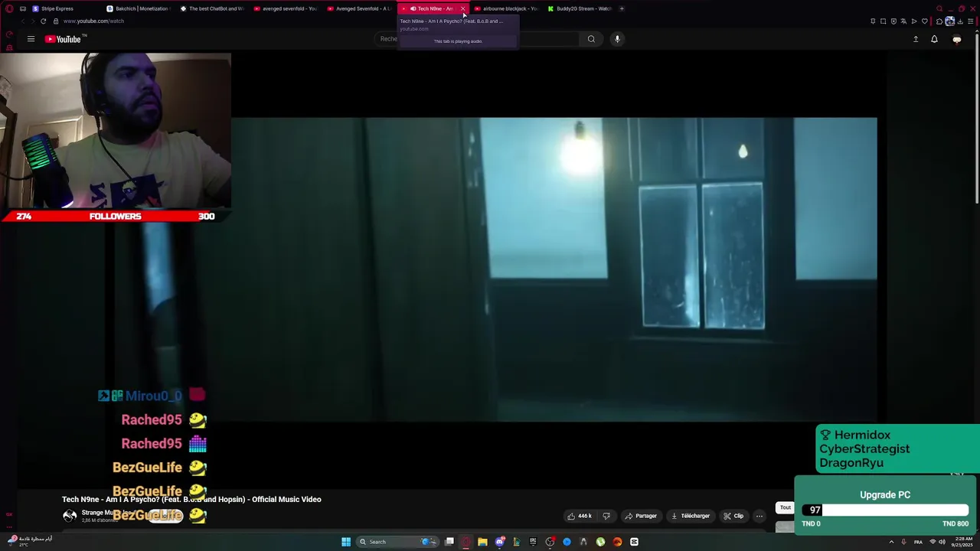
Task: Take a snapshot with the capture icon
Action: pos(883,21)
